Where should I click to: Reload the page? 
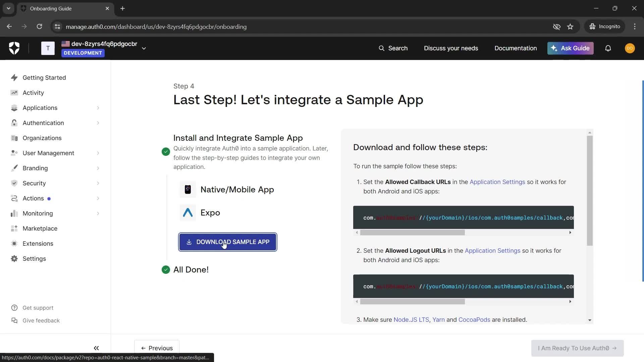point(39,26)
